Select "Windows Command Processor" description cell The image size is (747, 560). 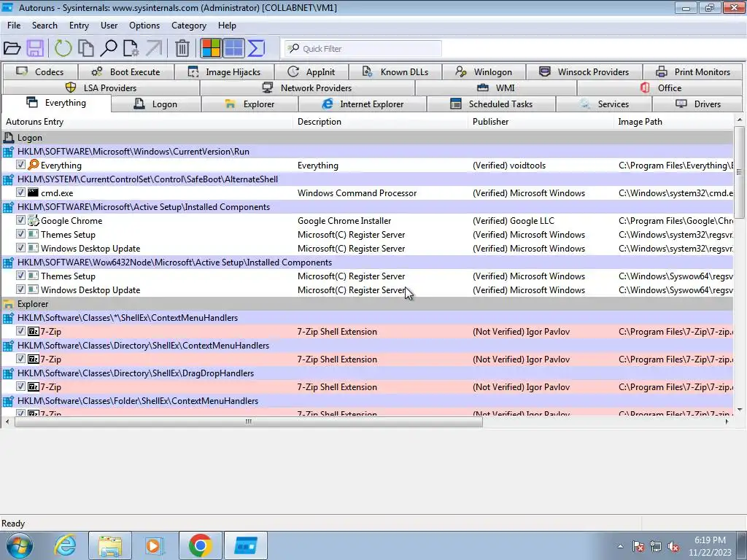[357, 192]
